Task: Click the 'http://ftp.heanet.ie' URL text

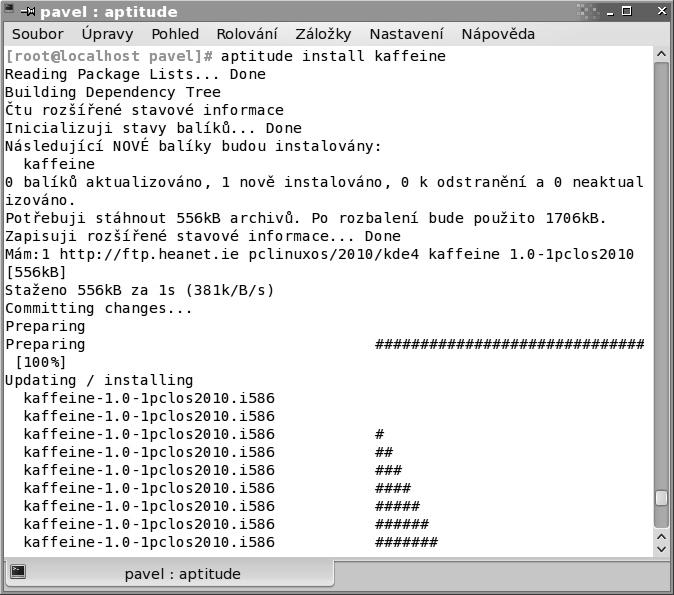Action: (149, 255)
